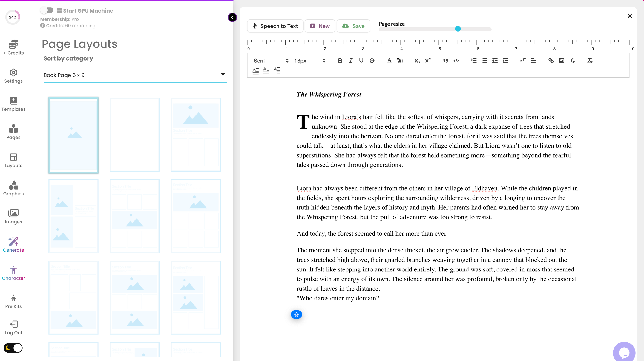Apply strikethrough formatting
The width and height of the screenshot is (644, 361).
[372, 61]
